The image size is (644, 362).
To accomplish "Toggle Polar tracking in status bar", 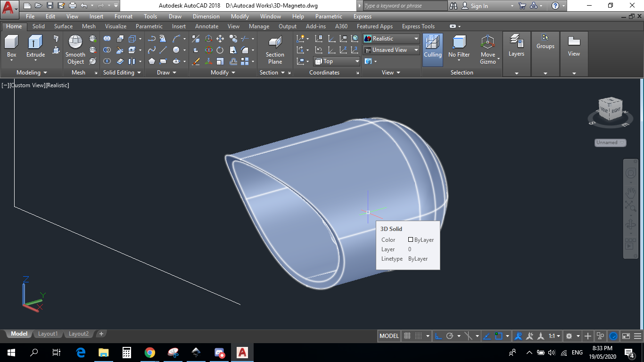I will [450, 336].
